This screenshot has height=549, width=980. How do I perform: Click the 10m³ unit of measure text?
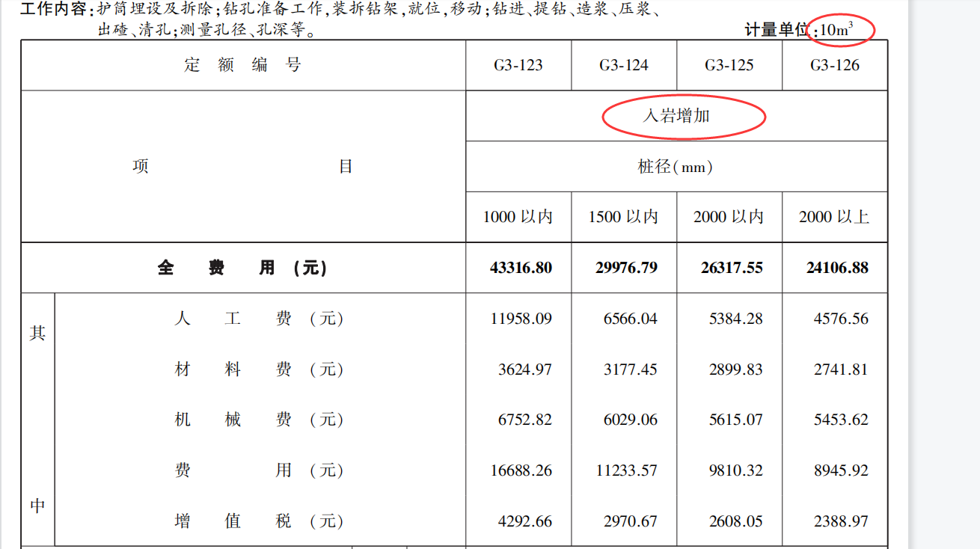[836, 30]
